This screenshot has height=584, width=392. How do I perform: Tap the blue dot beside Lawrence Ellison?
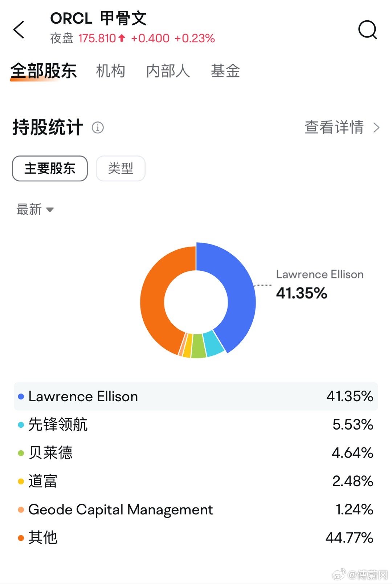21,396
